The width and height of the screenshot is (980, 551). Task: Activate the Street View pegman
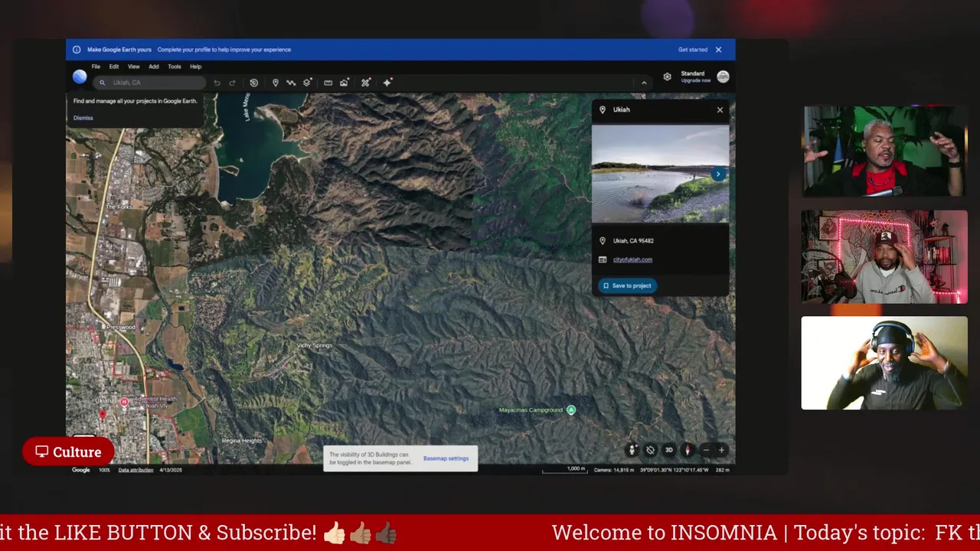pos(632,450)
